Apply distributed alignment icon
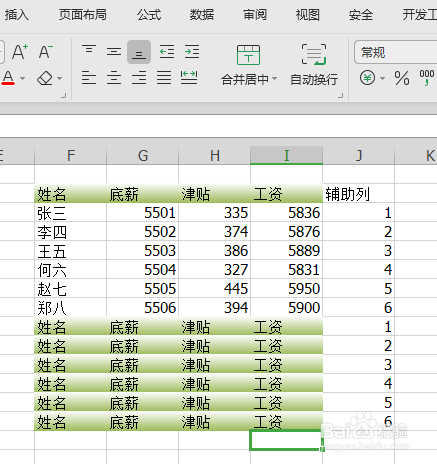 click(x=189, y=78)
